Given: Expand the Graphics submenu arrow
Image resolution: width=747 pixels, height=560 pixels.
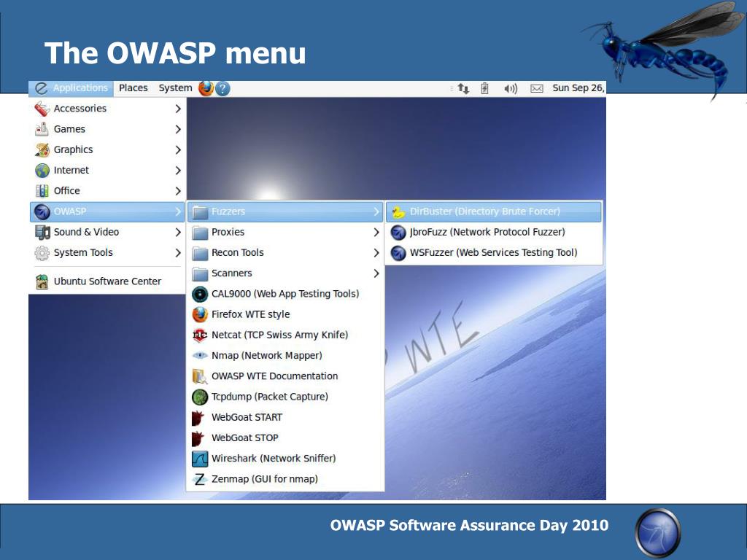Looking at the screenshot, I should pos(178,149).
